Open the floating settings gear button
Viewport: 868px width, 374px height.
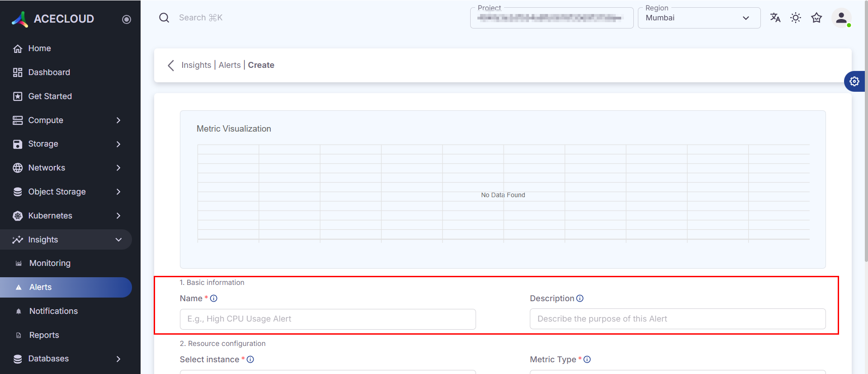click(x=854, y=81)
